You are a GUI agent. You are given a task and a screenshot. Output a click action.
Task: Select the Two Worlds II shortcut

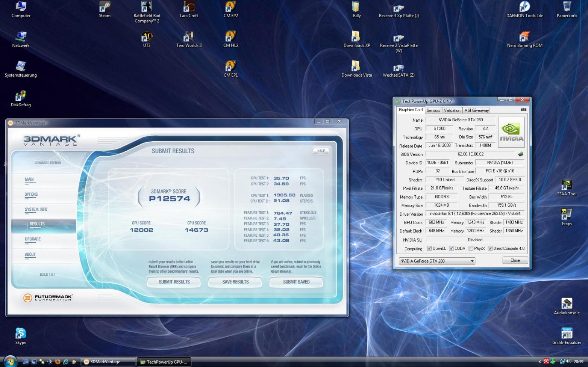coord(189,39)
